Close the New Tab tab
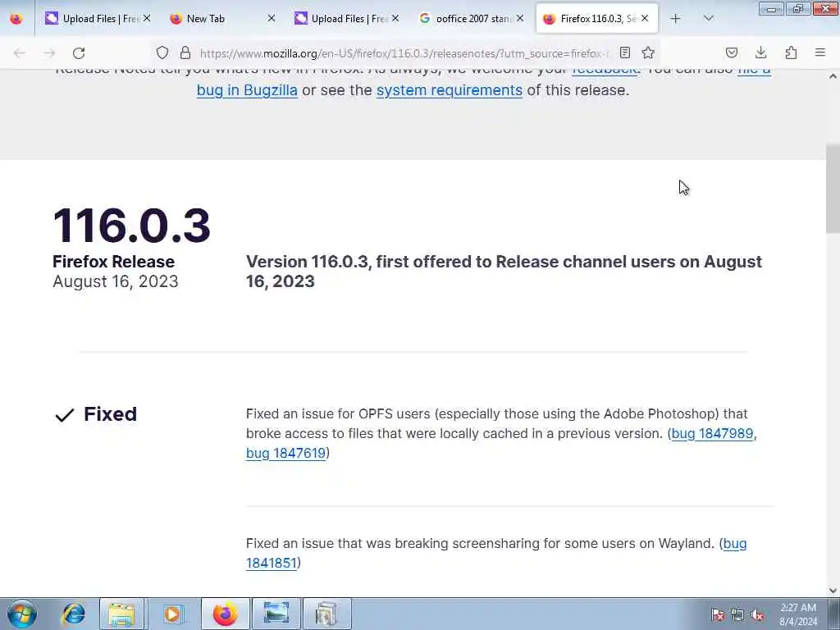The height and width of the screenshot is (630, 840). [271, 18]
